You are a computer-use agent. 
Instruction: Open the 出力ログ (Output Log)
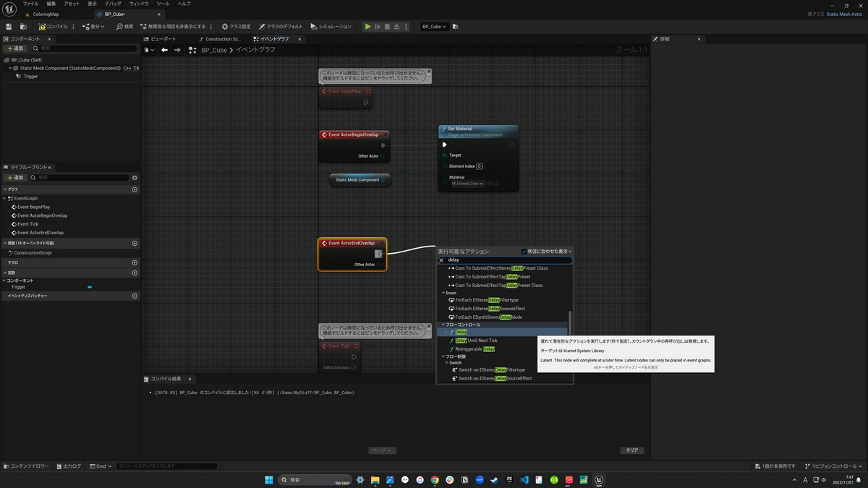click(x=68, y=466)
